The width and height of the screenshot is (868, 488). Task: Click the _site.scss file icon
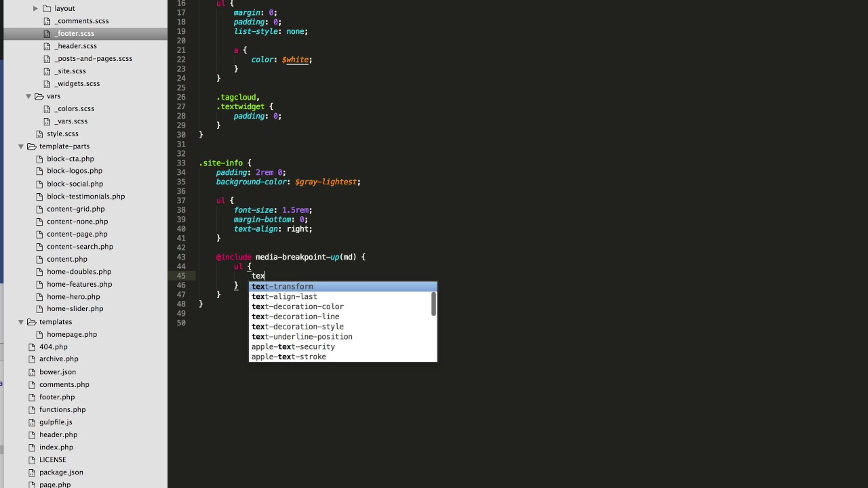(47, 71)
